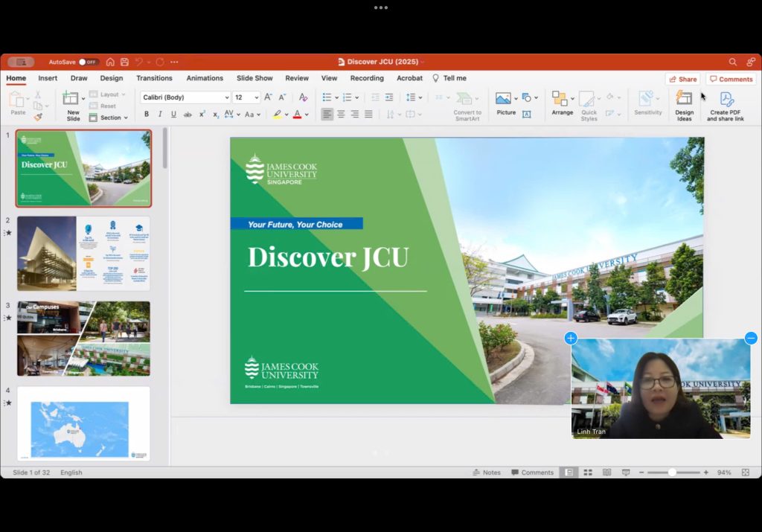The image size is (762, 532).
Task: Switch to Reading view icon
Action: click(x=606, y=472)
